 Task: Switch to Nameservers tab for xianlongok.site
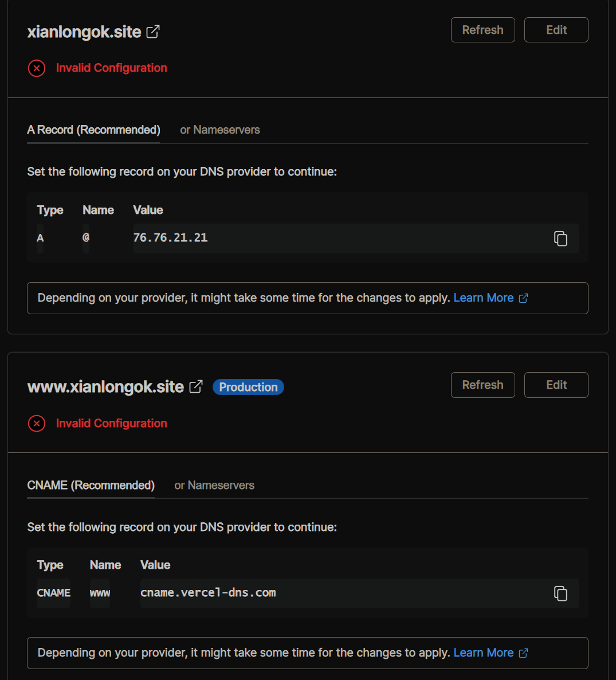[x=220, y=130]
